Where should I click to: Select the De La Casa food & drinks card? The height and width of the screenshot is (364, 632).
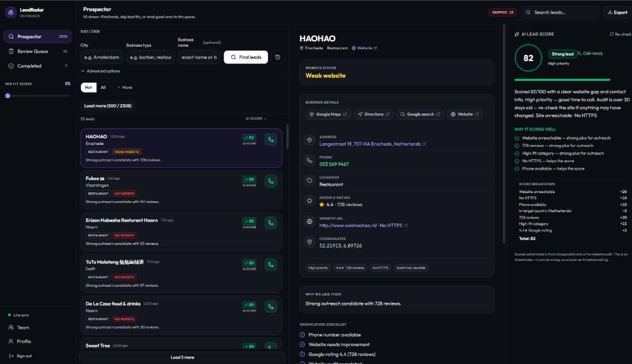pos(181,315)
